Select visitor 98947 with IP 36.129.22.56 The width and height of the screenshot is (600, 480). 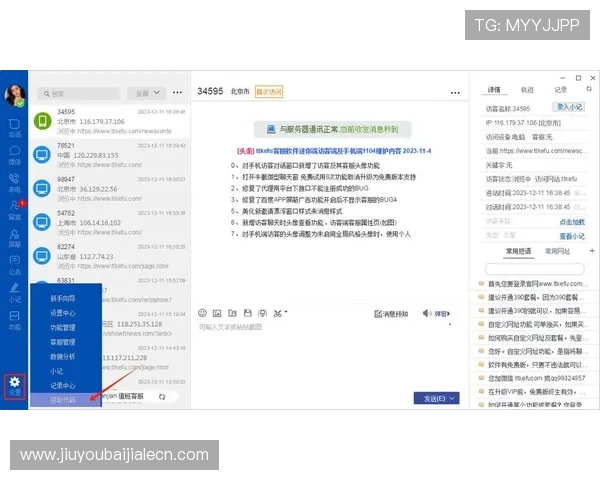[x=109, y=189]
